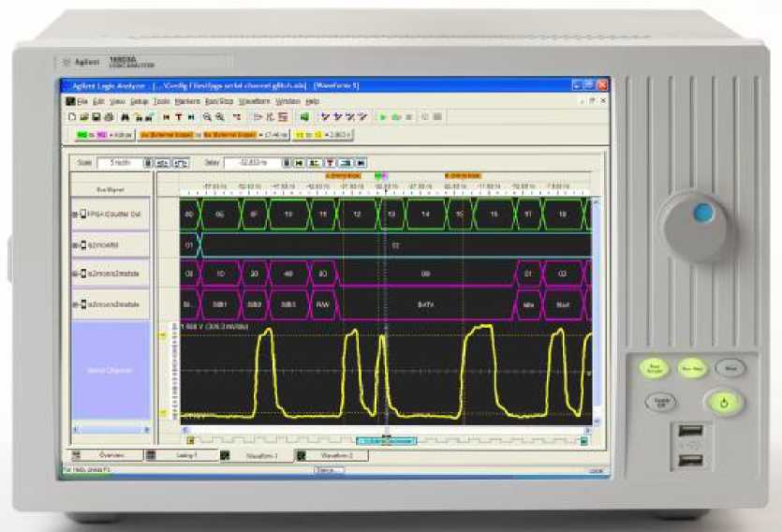This screenshot has height=532, width=782.
Task: Click the Zoom in magnifier icon
Action: [x=208, y=117]
